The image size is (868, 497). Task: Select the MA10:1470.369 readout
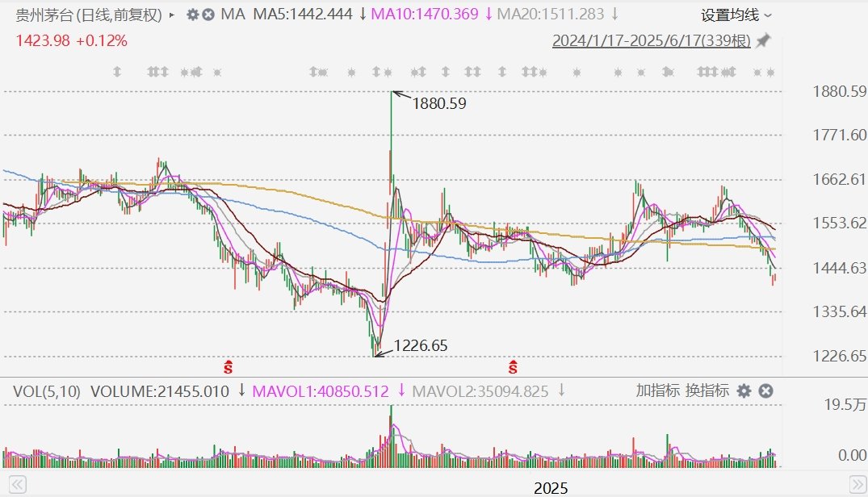tap(425, 15)
